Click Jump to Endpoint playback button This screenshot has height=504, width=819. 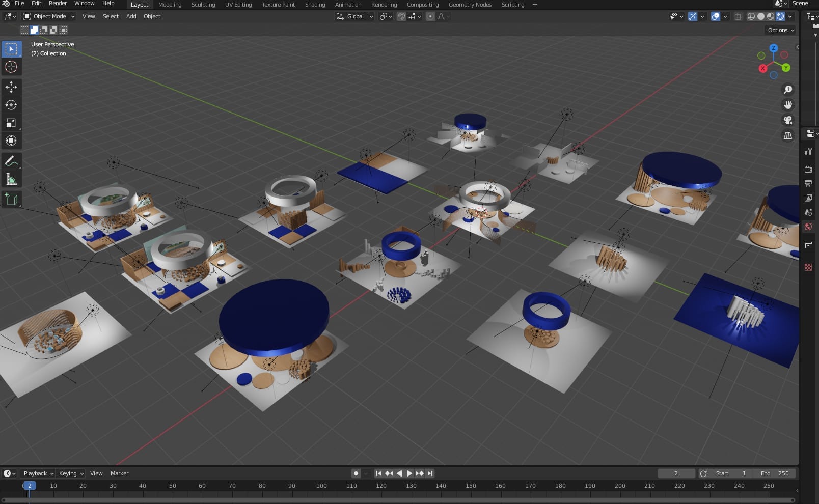click(430, 473)
